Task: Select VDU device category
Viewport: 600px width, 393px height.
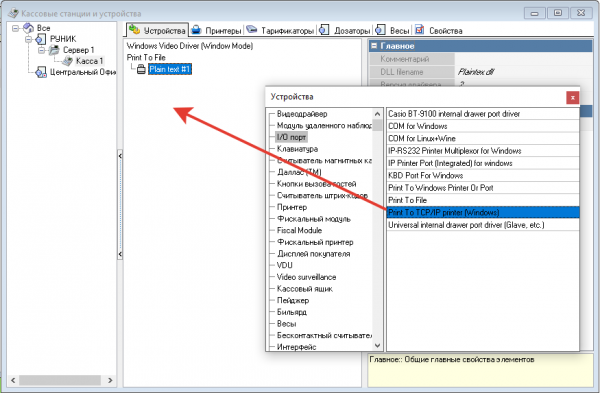Action: (284, 265)
